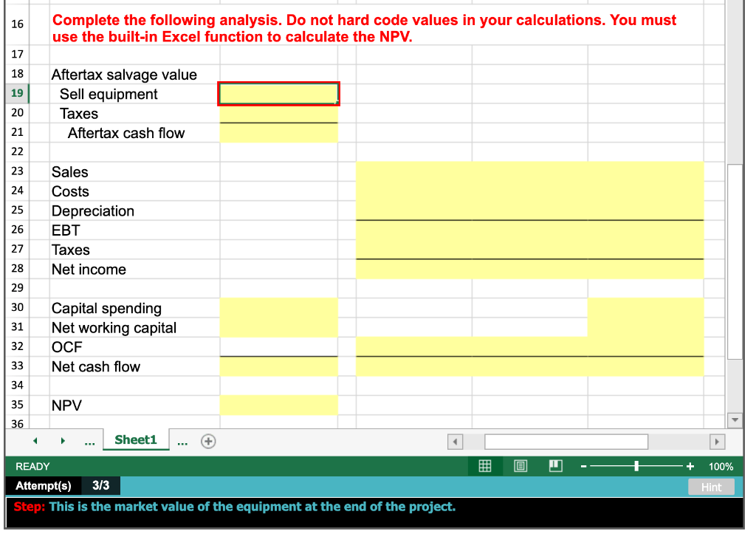Select the NPV answer cell
Screen dimensions: 756x534
click(278, 405)
